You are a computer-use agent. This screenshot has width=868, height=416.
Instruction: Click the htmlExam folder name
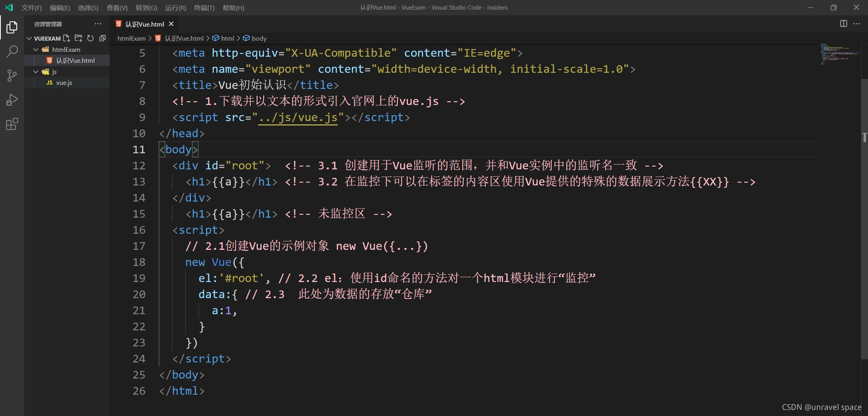(x=66, y=49)
